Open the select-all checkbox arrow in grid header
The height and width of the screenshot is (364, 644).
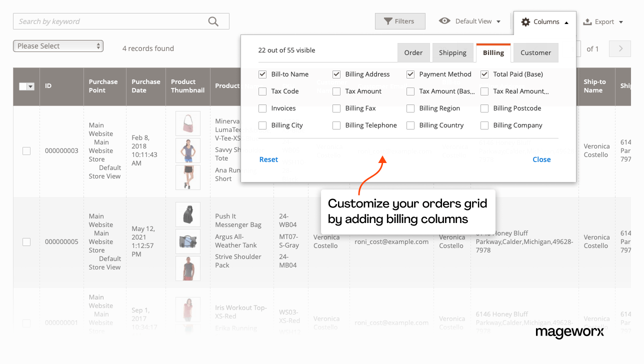[31, 86]
